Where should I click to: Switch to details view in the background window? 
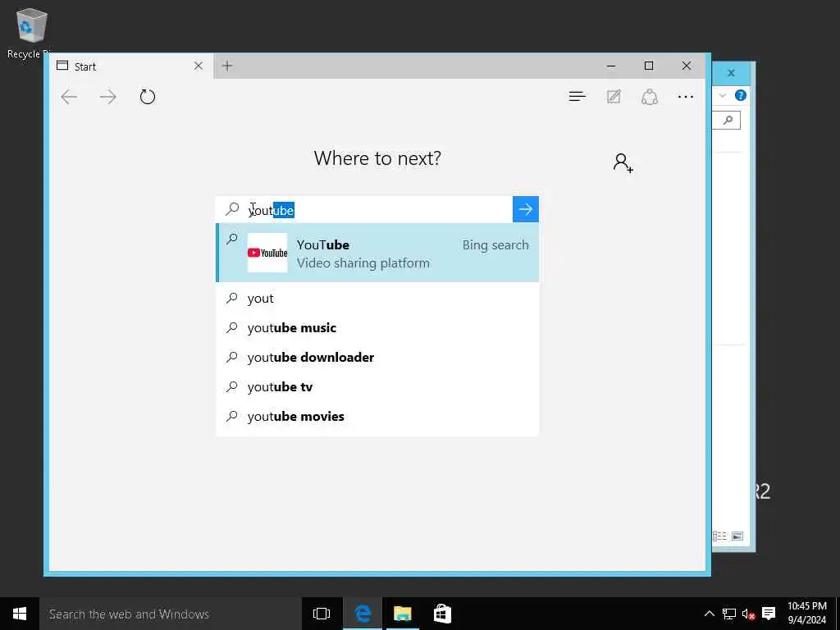point(719,536)
